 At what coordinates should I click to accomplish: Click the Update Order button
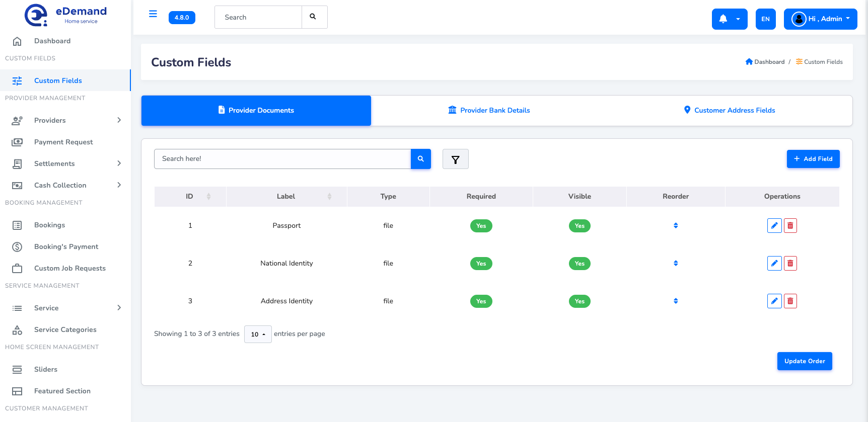[x=805, y=361]
